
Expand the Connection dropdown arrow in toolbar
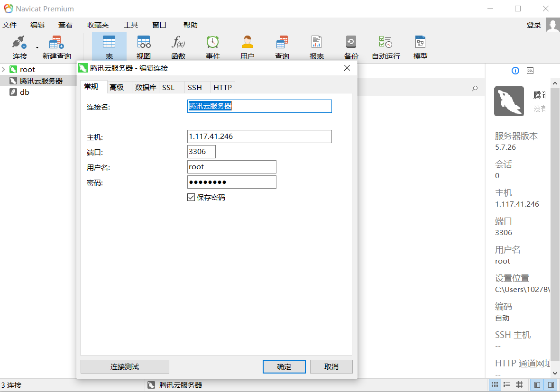pyautogui.click(x=37, y=47)
